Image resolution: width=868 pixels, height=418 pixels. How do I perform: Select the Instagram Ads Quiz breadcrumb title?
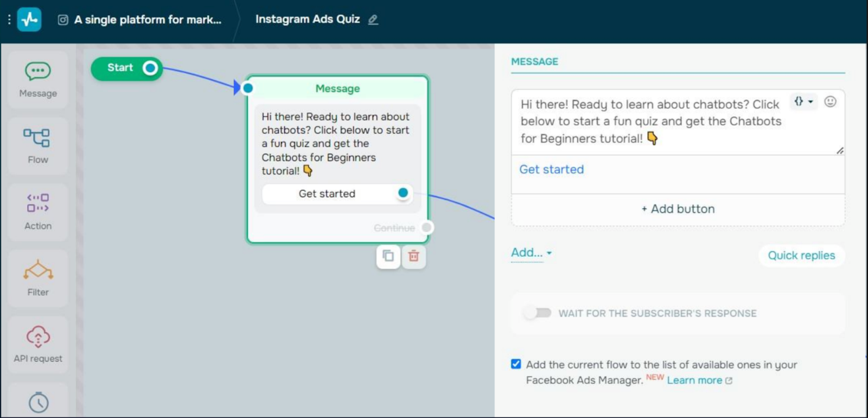pyautogui.click(x=308, y=19)
